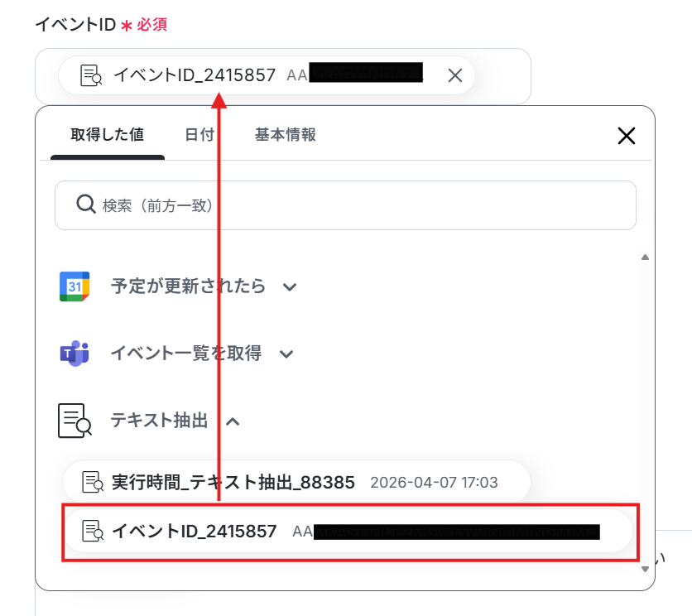Click the scrollbar down arrow
The width and height of the screenshot is (692, 616).
coord(645,569)
